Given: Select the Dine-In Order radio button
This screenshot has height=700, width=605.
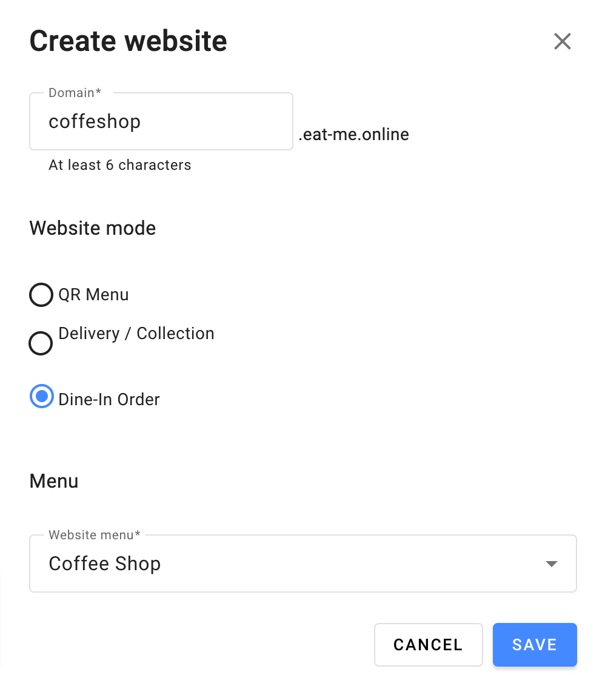Looking at the screenshot, I should coord(41,397).
